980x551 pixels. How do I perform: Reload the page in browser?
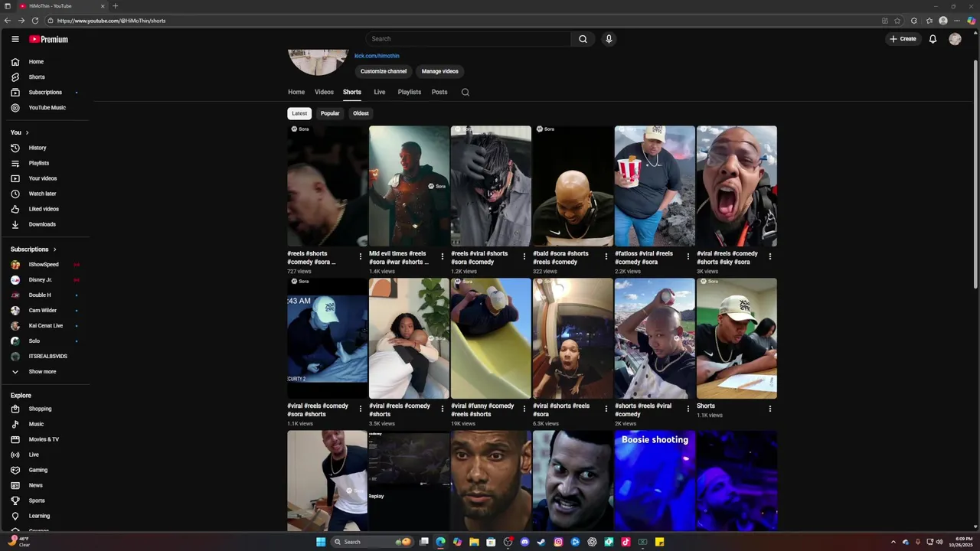(34, 21)
